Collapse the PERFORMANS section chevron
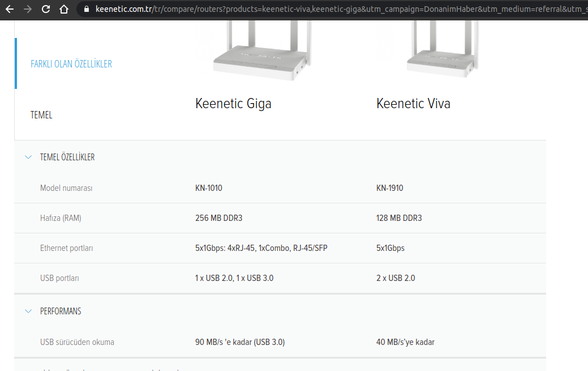The height and width of the screenshot is (371, 588). (28, 311)
